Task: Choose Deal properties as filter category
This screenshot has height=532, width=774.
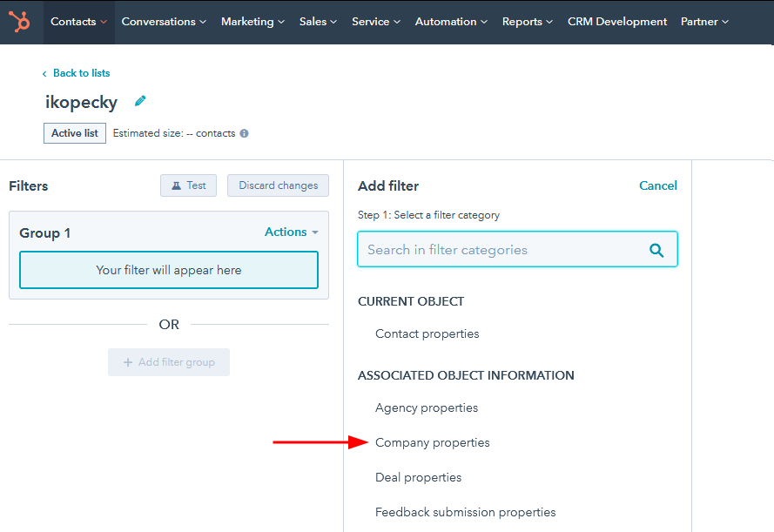Action: pos(418,477)
